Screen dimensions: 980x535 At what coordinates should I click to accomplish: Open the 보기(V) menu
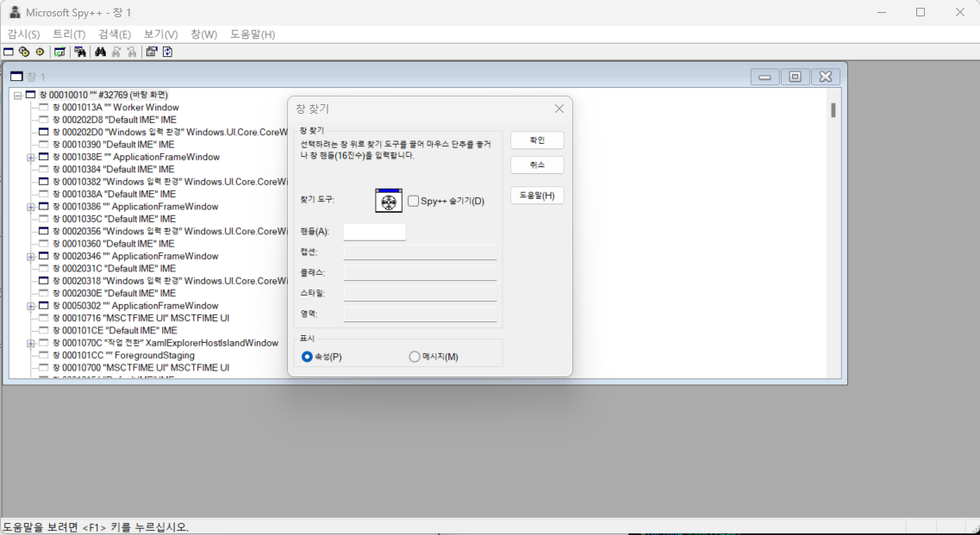pos(160,34)
